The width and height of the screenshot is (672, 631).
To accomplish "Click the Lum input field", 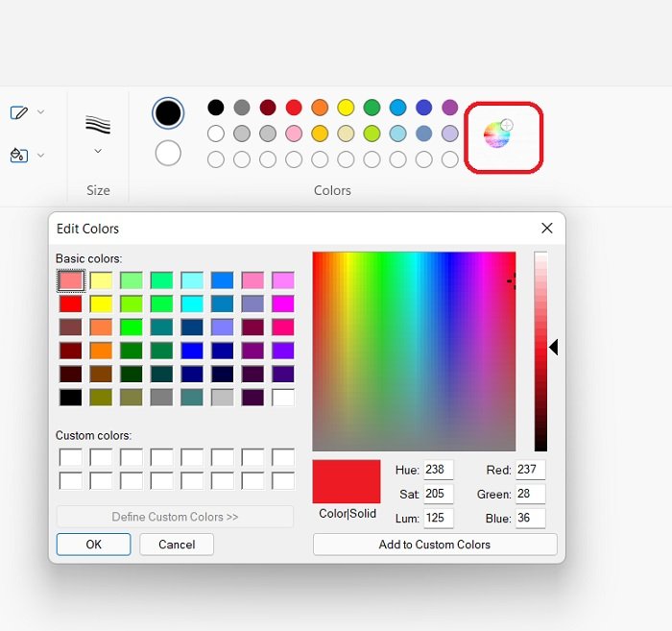I will tap(439, 519).
